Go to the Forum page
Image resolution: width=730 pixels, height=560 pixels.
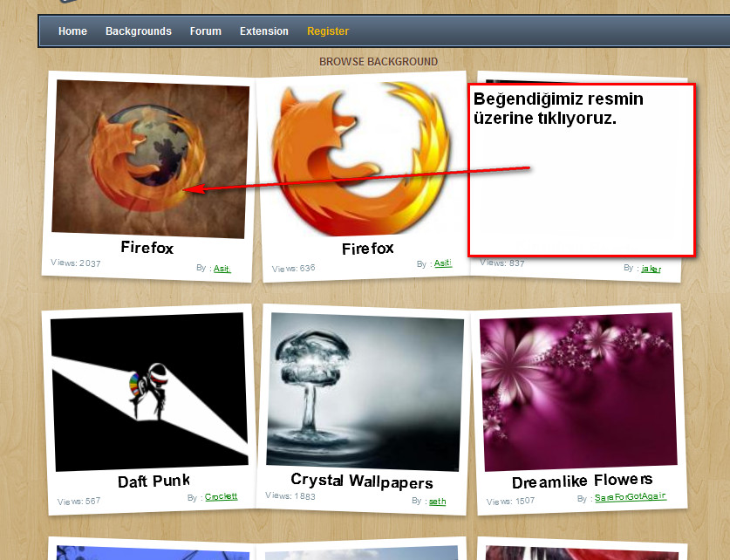(x=205, y=31)
